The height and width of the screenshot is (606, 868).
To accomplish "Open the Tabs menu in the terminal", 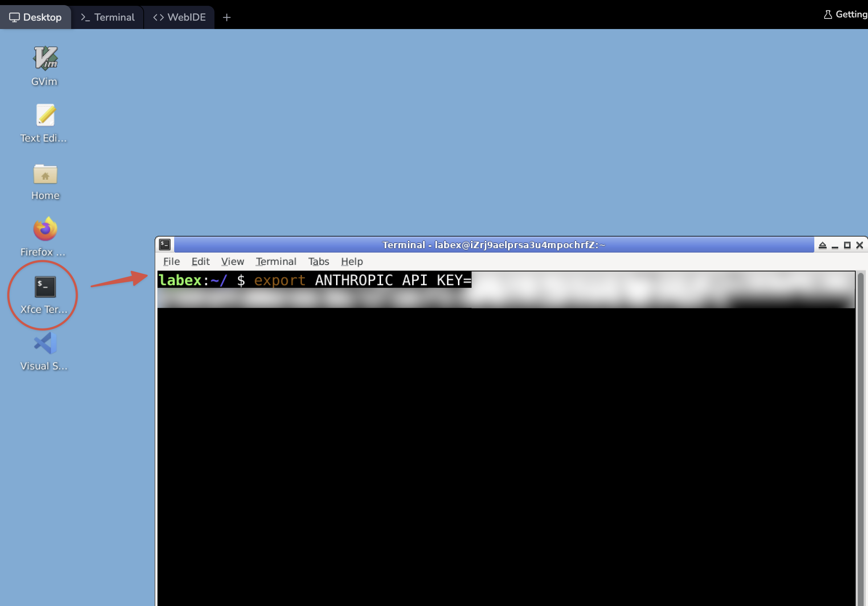I will click(318, 262).
